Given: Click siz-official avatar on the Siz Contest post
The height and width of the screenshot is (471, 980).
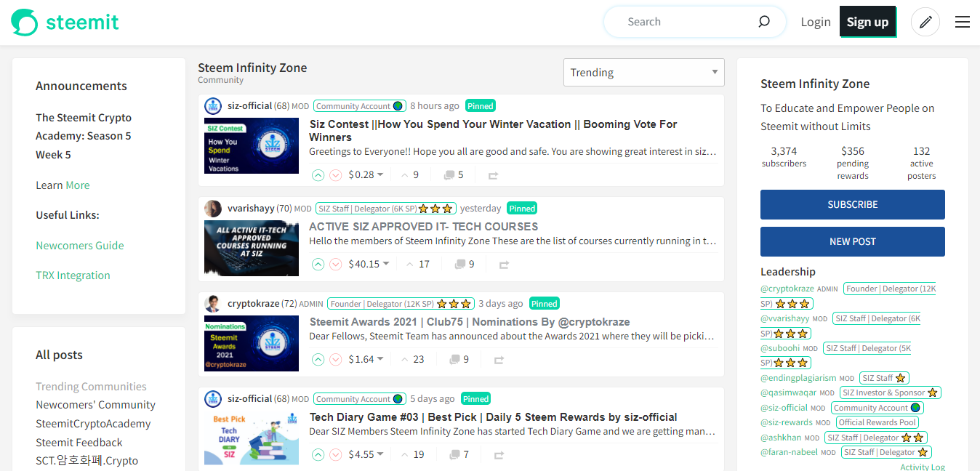Looking at the screenshot, I should point(213,106).
